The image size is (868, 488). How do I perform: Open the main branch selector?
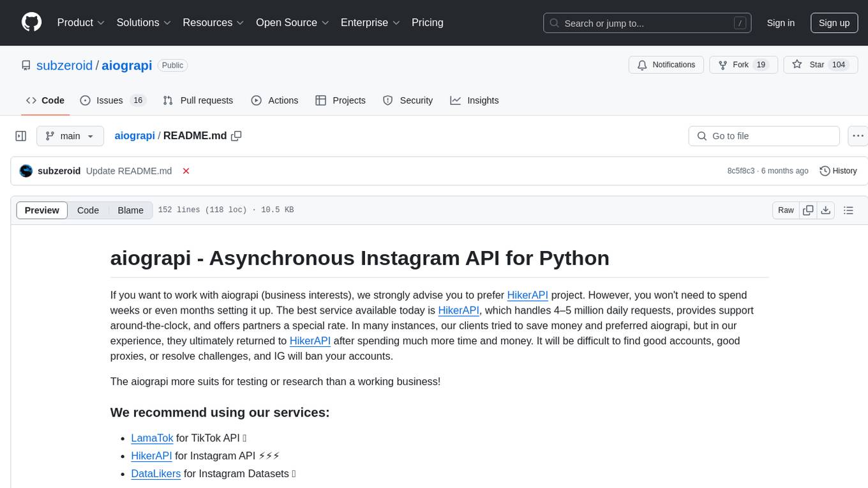click(x=70, y=136)
